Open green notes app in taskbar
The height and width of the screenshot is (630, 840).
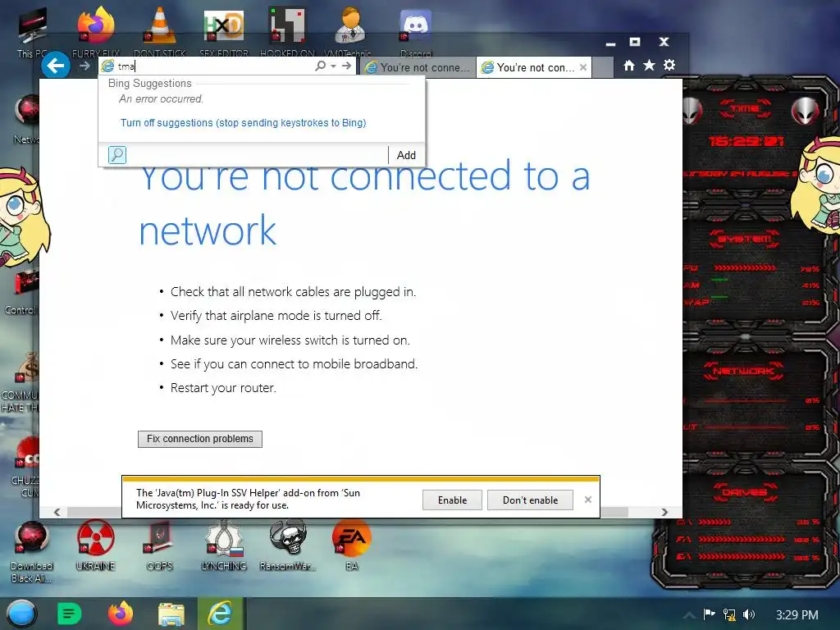tap(69, 614)
